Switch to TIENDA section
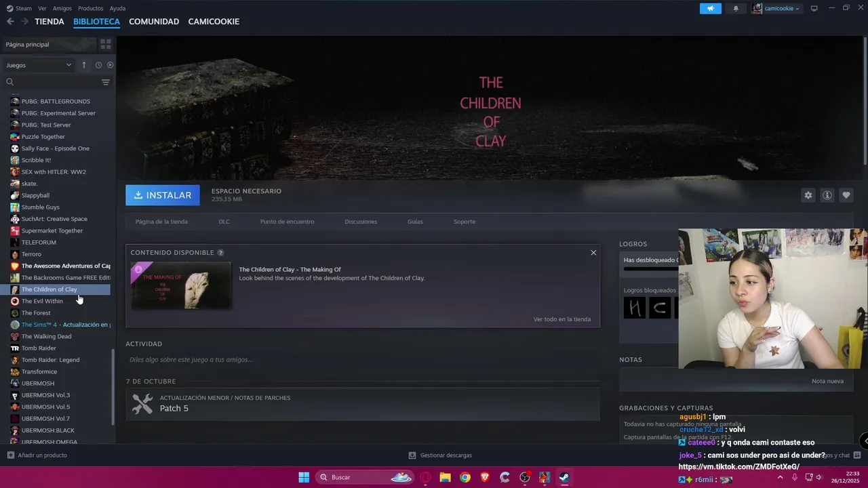 tap(50, 22)
